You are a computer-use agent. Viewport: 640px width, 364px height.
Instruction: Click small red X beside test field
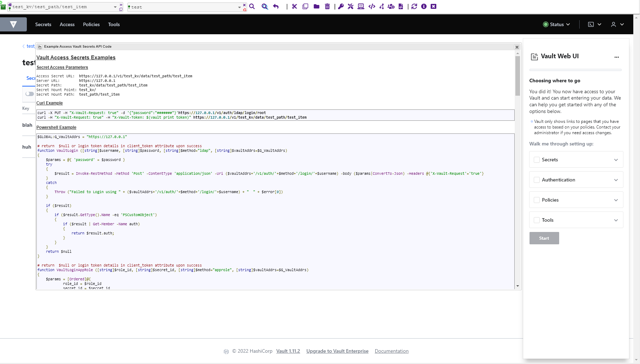coord(244,5)
